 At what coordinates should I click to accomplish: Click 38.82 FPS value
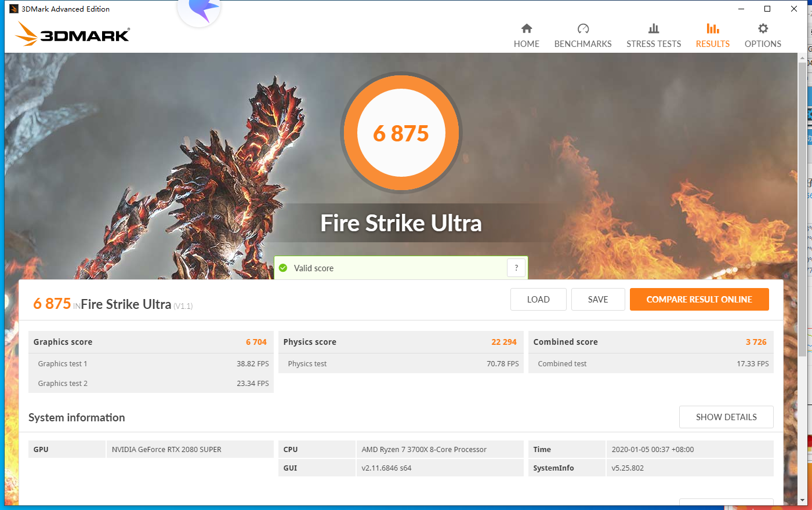[253, 363]
